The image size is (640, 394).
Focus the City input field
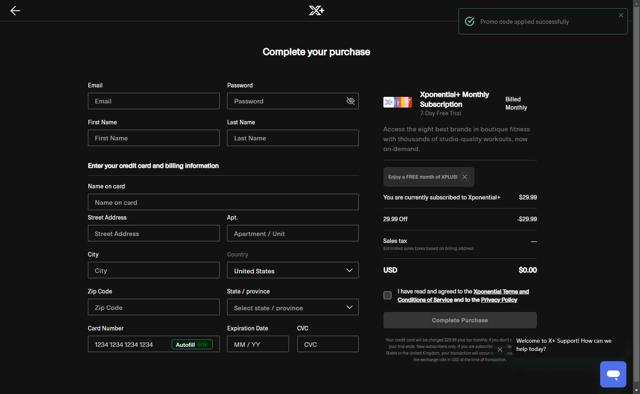[153, 270]
